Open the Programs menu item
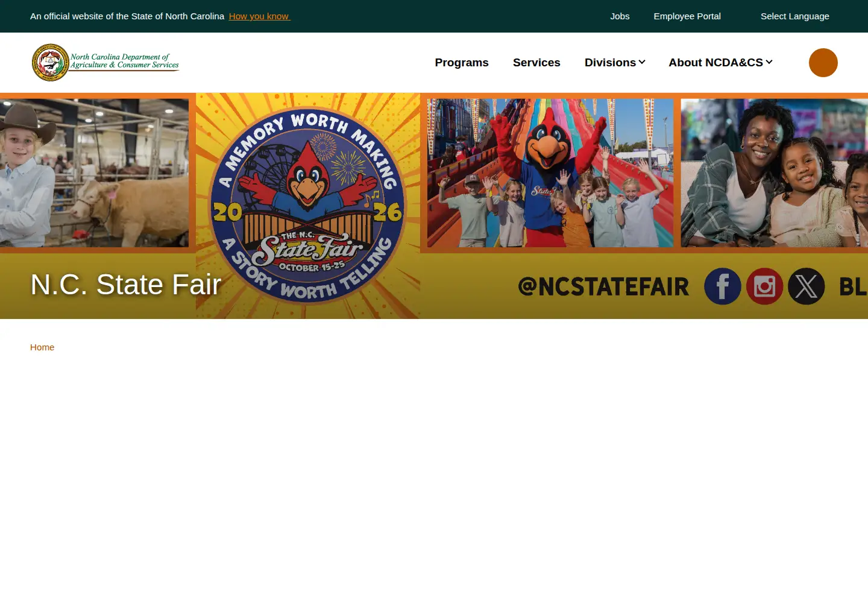 point(462,63)
